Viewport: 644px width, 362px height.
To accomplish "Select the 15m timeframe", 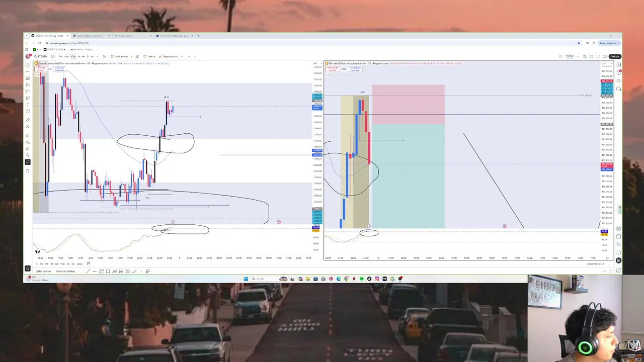I will [73, 56].
